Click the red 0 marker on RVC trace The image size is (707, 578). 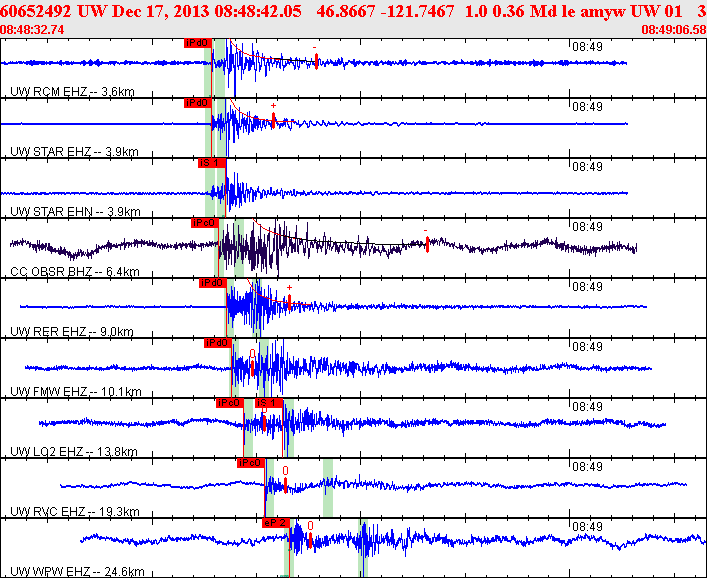click(x=285, y=471)
